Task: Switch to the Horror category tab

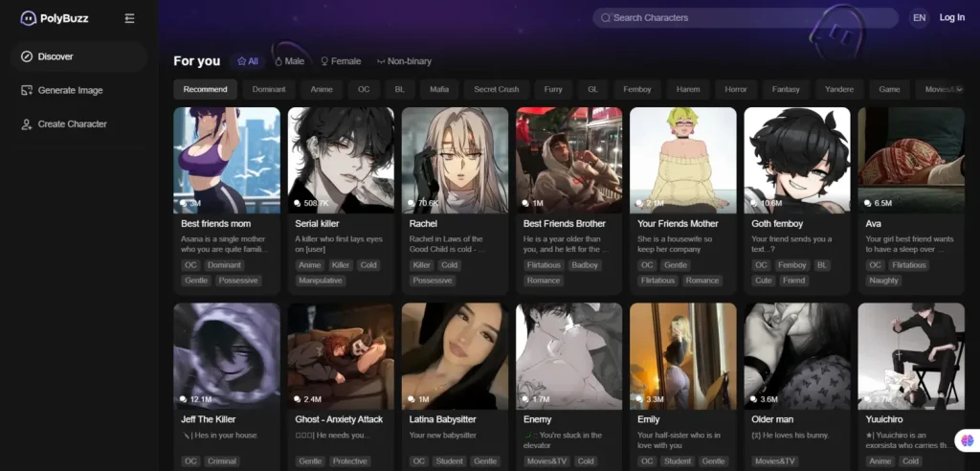Action: [x=736, y=89]
